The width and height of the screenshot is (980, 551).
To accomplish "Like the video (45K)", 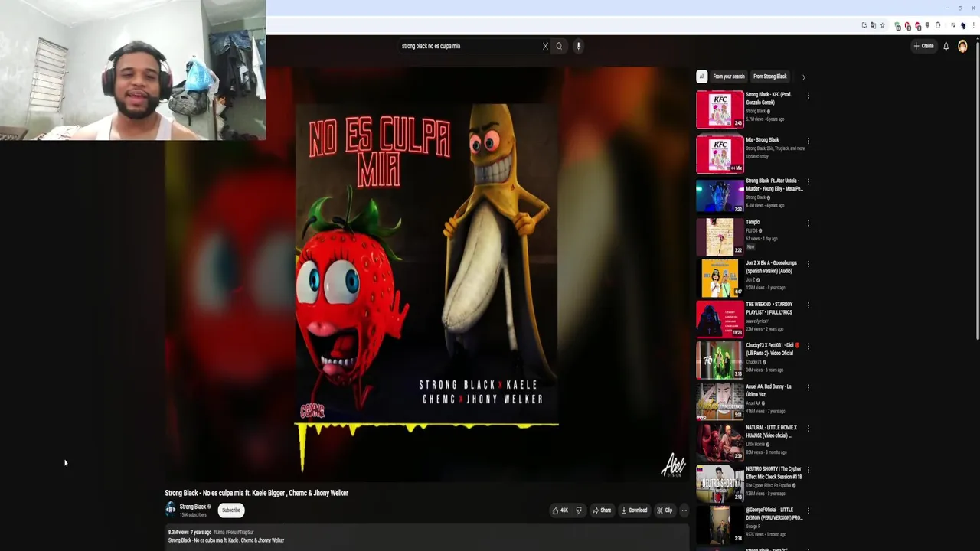I will click(x=560, y=510).
